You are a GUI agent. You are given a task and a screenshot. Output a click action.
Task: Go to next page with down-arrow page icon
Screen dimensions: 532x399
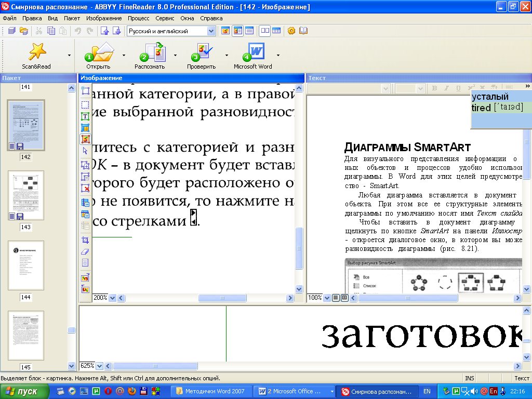(116, 31)
